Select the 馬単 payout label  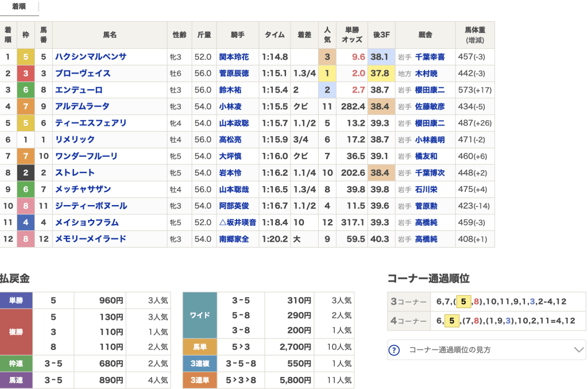pos(200,346)
